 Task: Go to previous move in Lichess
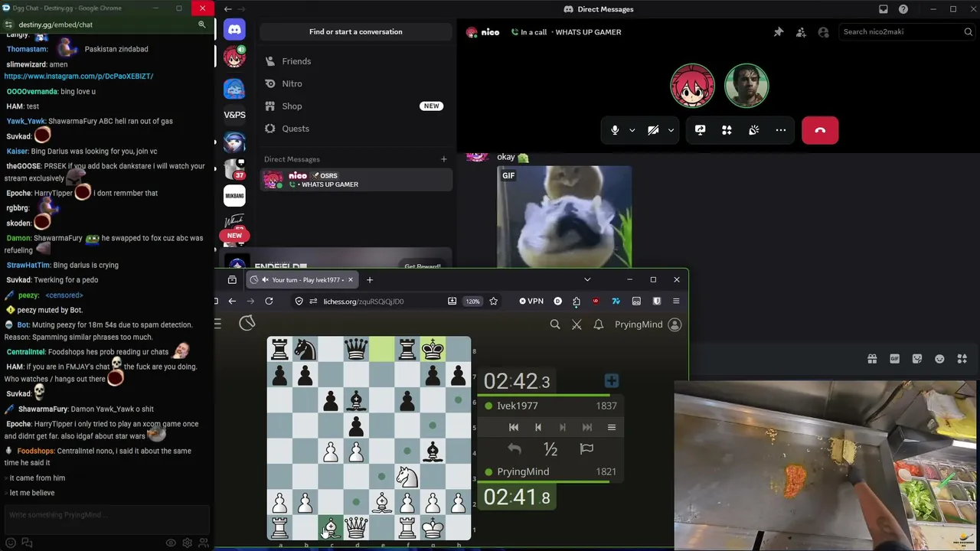click(538, 427)
